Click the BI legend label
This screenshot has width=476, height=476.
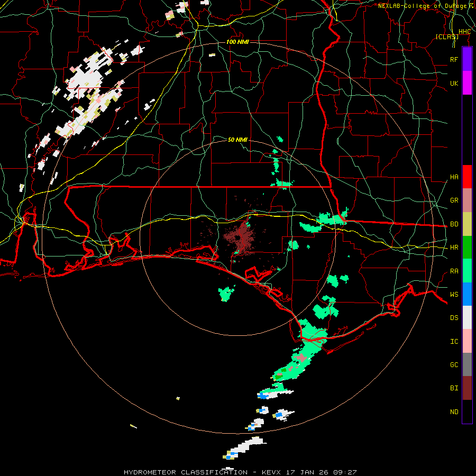454,388
